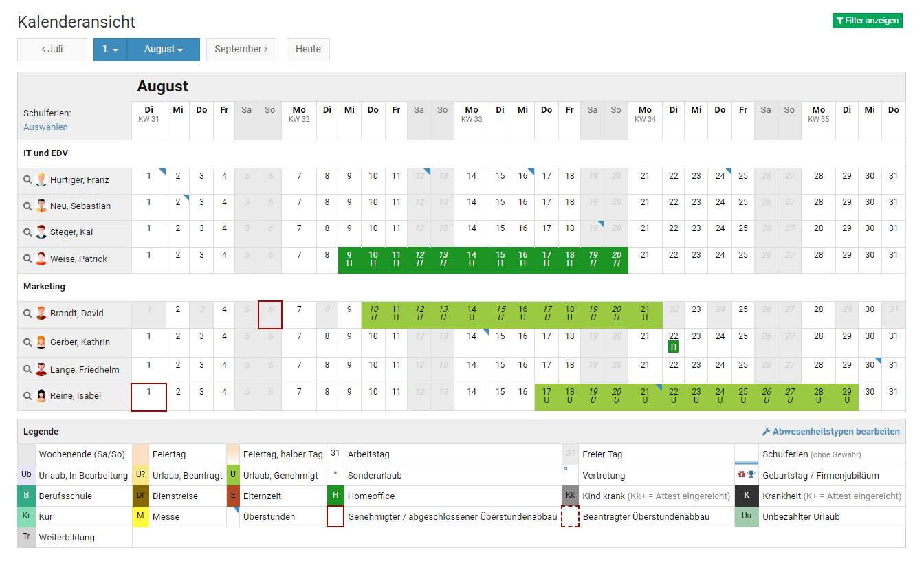Navigate to next month September

[x=241, y=50]
